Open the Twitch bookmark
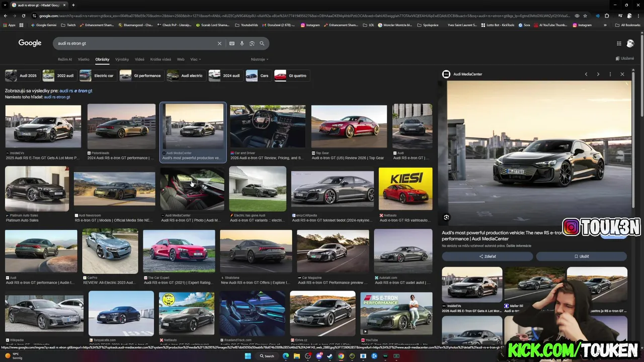Viewport: 644px width, 362px height. pyautogui.click(x=68, y=25)
